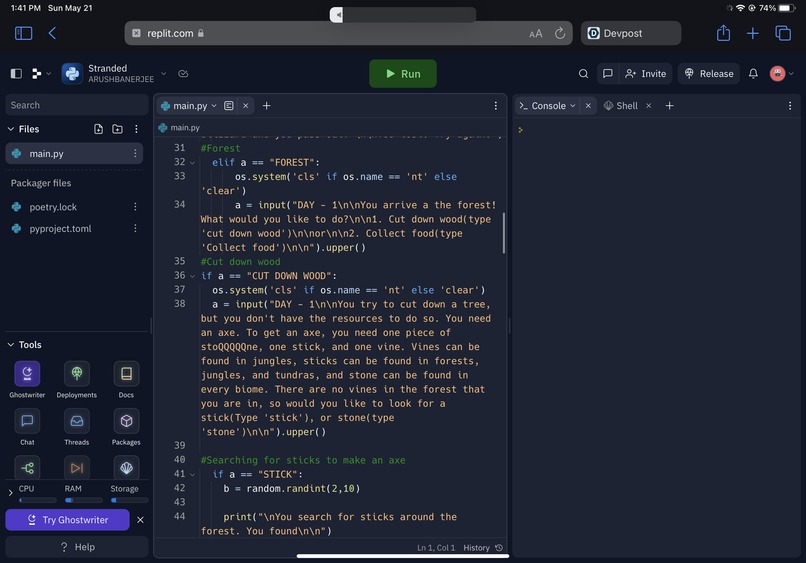806x563 pixels.
Task: Switch to the Devpost tab
Action: [631, 33]
